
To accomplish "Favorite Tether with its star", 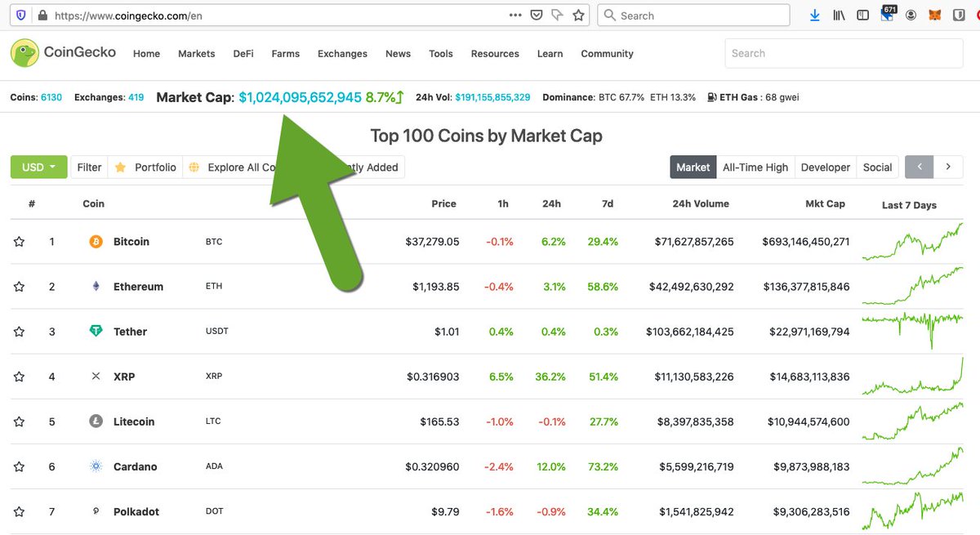I will coord(19,332).
